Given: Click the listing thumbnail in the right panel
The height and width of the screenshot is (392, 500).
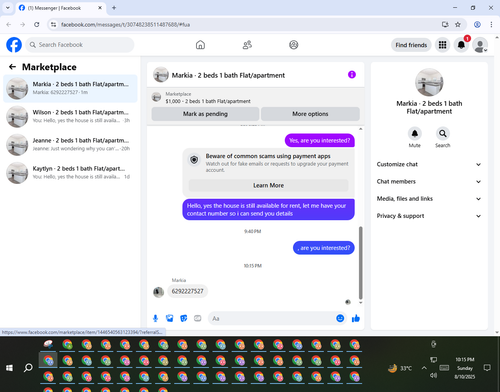Looking at the screenshot, I should coord(429,82).
